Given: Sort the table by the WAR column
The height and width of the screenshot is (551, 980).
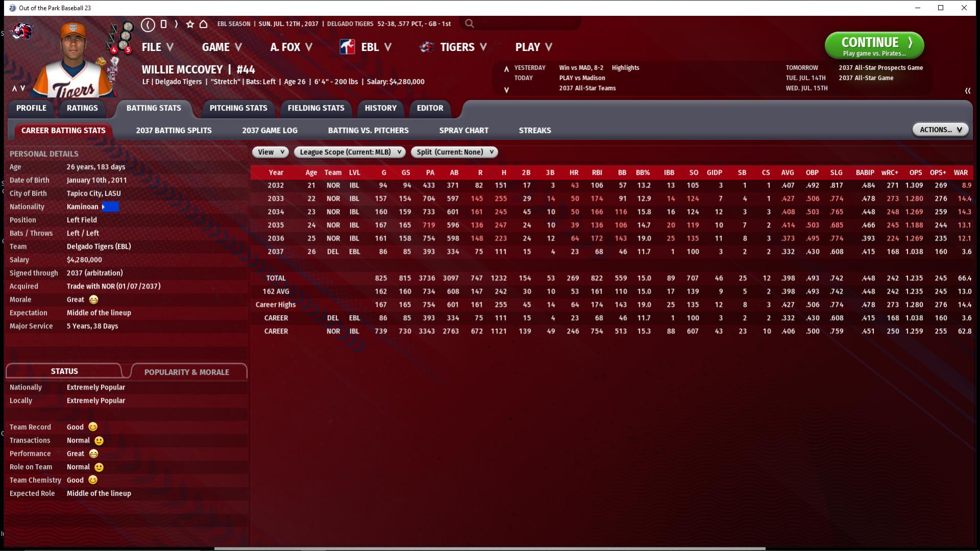Looking at the screenshot, I should (960, 173).
